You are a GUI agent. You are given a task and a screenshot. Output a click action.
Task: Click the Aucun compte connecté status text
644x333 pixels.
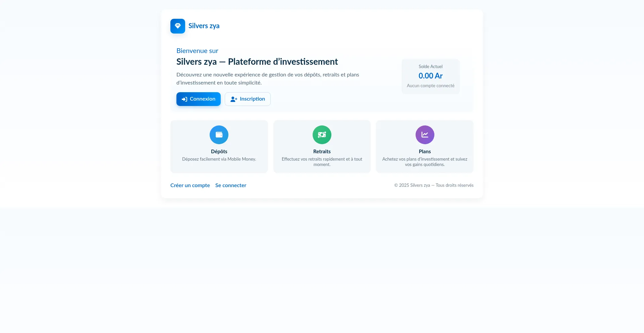pos(430,86)
